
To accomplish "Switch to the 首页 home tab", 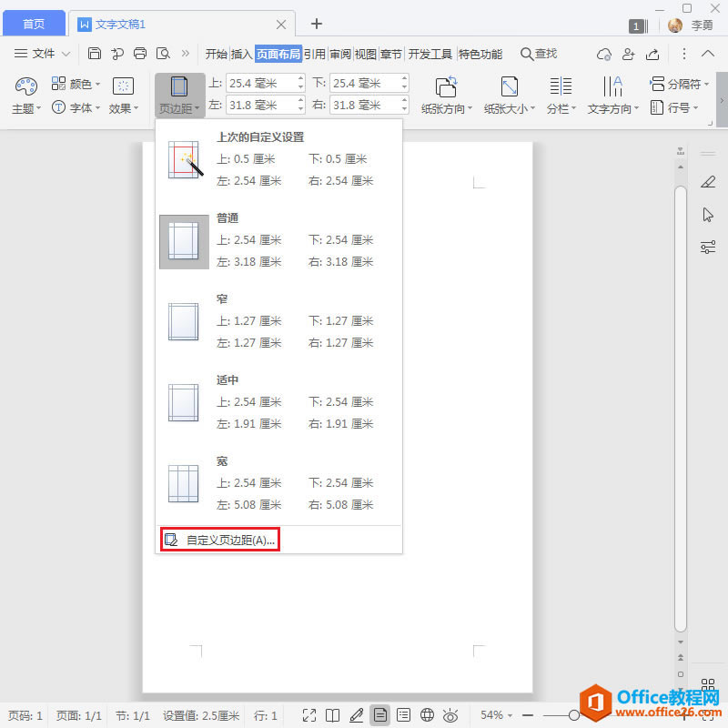I will (x=34, y=24).
